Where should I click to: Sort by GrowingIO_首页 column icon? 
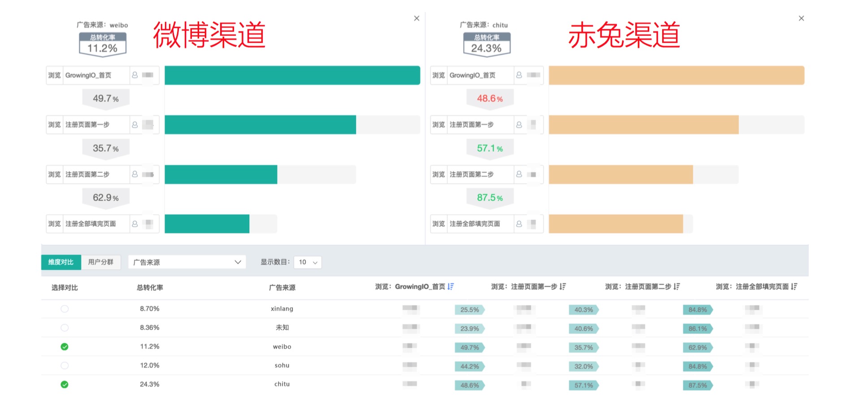(x=451, y=287)
